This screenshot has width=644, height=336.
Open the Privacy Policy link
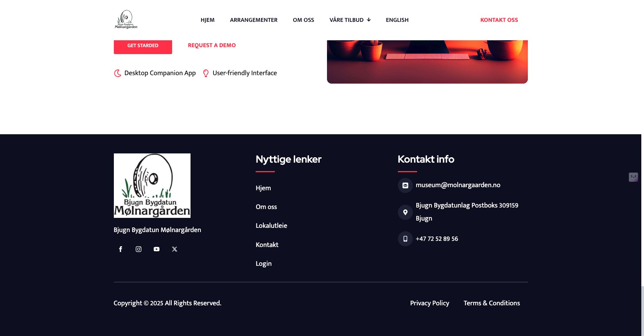(x=430, y=303)
